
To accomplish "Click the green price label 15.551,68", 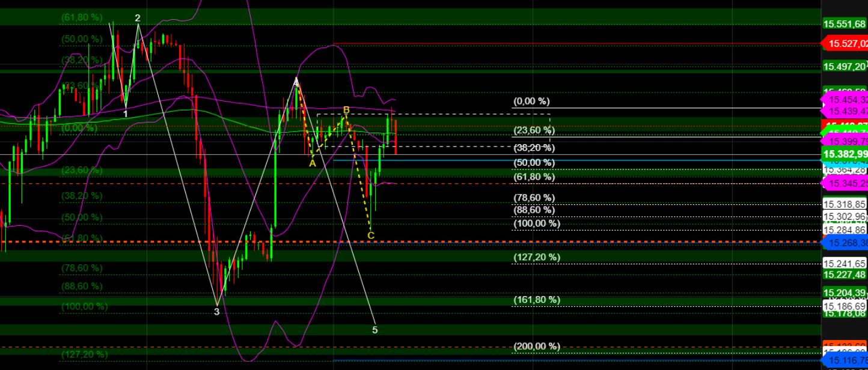I will [x=843, y=25].
